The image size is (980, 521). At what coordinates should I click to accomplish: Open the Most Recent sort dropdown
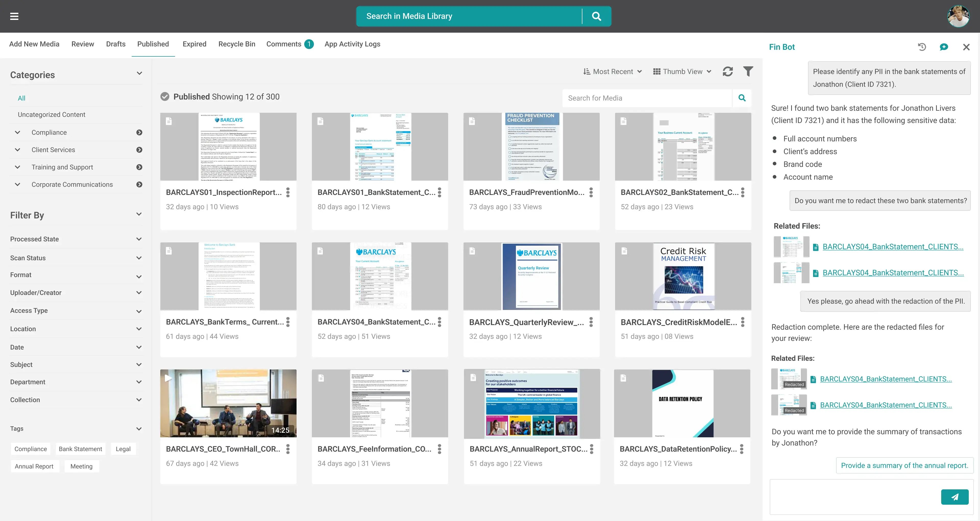click(x=612, y=71)
